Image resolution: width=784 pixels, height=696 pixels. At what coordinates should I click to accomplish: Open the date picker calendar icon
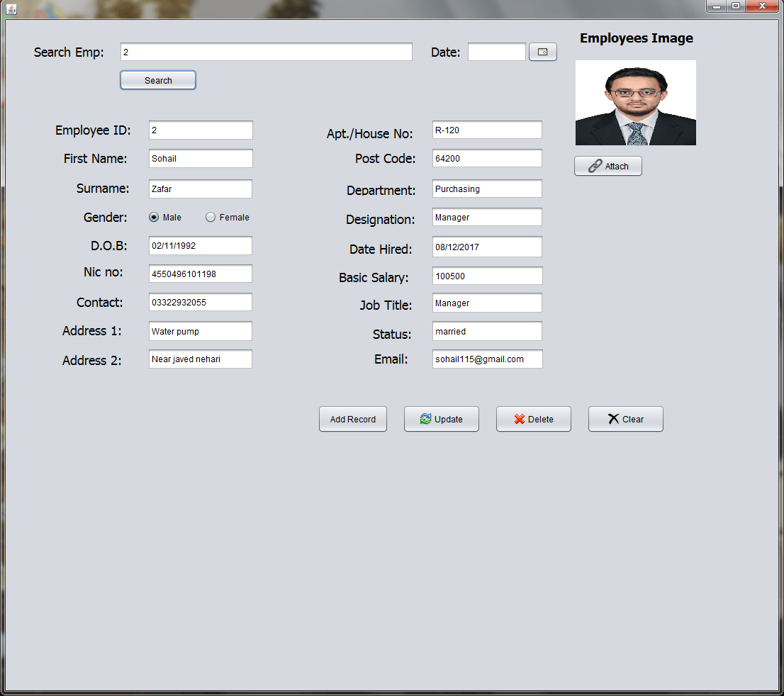[x=542, y=52]
